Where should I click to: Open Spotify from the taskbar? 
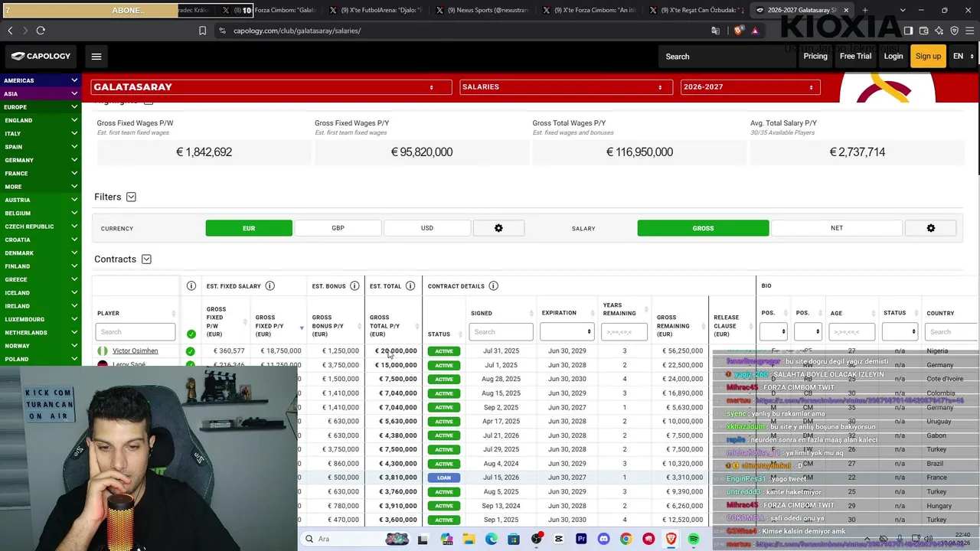[x=694, y=539]
